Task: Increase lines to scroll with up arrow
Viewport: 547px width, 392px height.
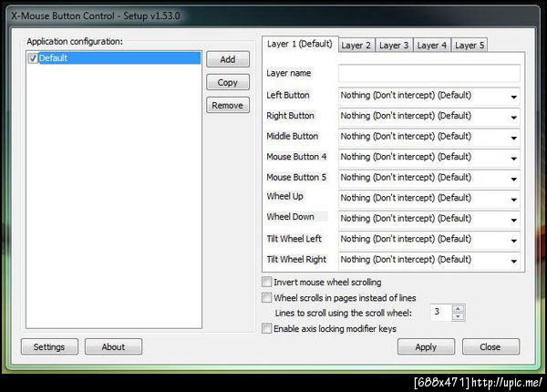Action: [x=458, y=309]
